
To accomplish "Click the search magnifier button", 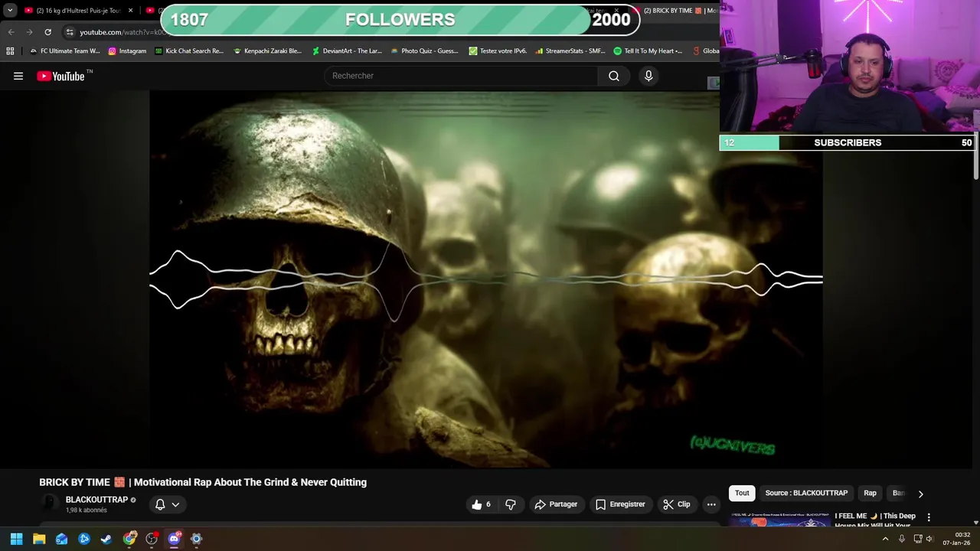I will tap(614, 76).
